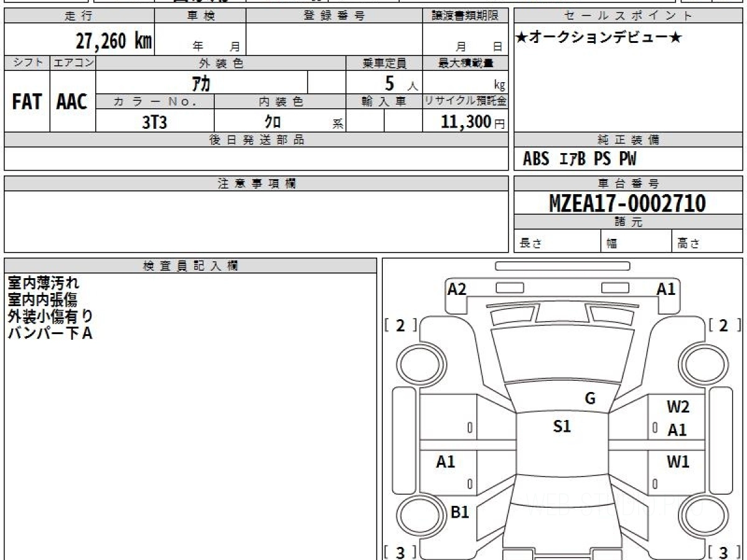This screenshot has width=747, height=560.
Task: Select the chassis number MZEA17-0002710
Action: pyautogui.click(x=627, y=203)
